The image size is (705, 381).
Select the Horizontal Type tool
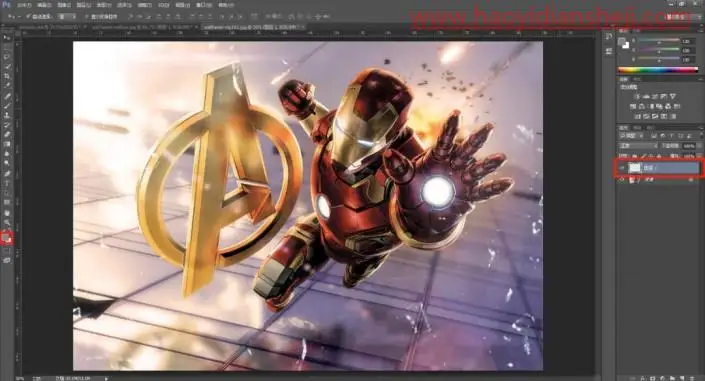[7, 183]
